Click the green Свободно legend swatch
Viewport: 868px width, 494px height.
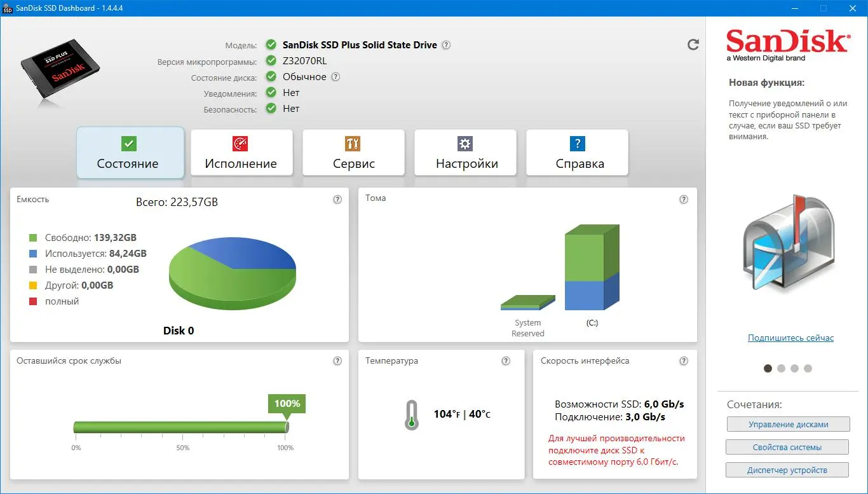tap(33, 238)
